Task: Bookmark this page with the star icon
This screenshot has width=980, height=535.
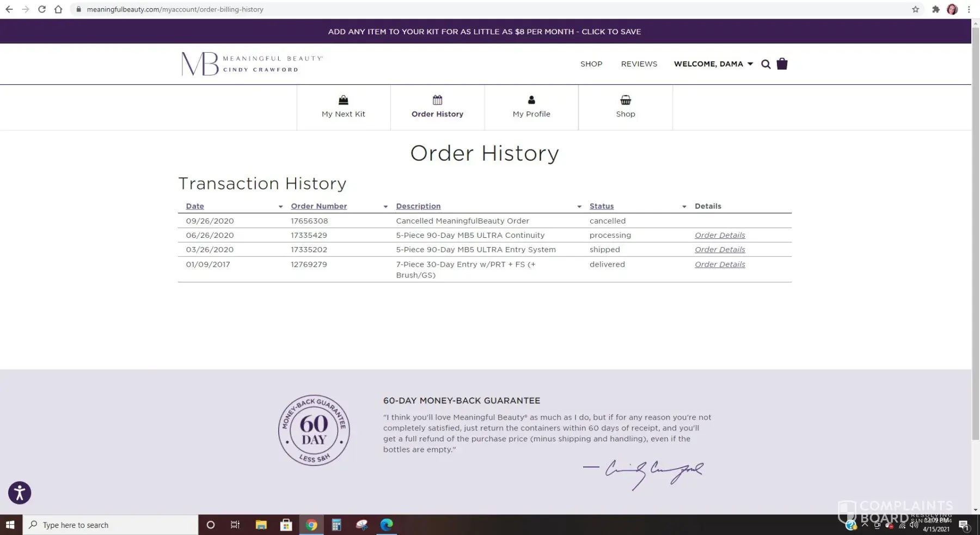Action: 915,9
